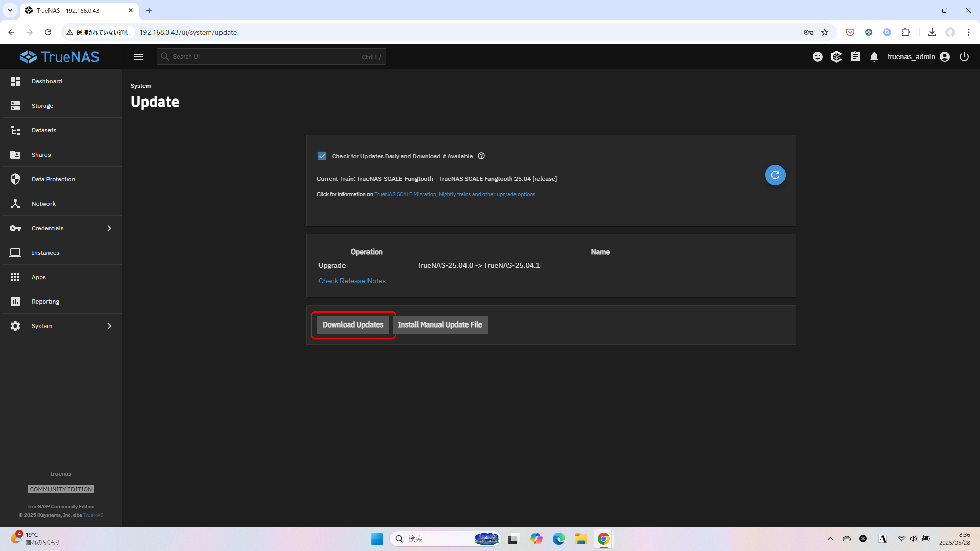This screenshot has height=551, width=980.
Task: Refresh the update check with blue button
Action: (775, 175)
